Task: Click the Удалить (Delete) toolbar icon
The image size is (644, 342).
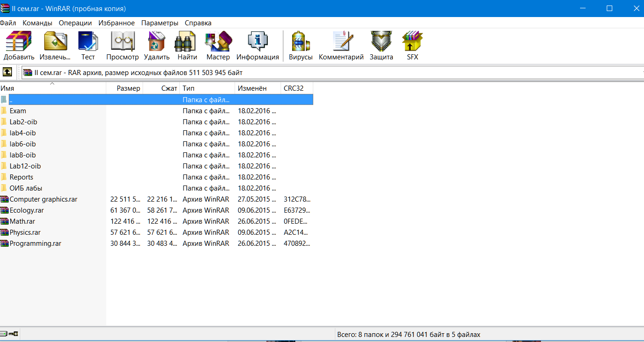Action: click(156, 41)
